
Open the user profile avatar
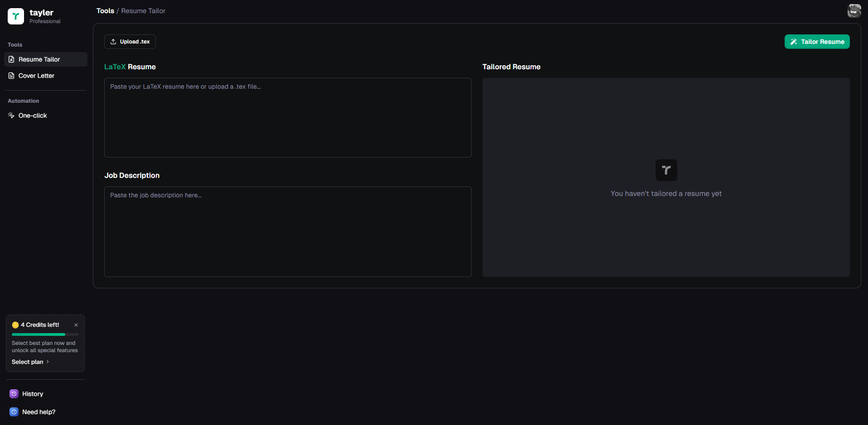point(854,11)
